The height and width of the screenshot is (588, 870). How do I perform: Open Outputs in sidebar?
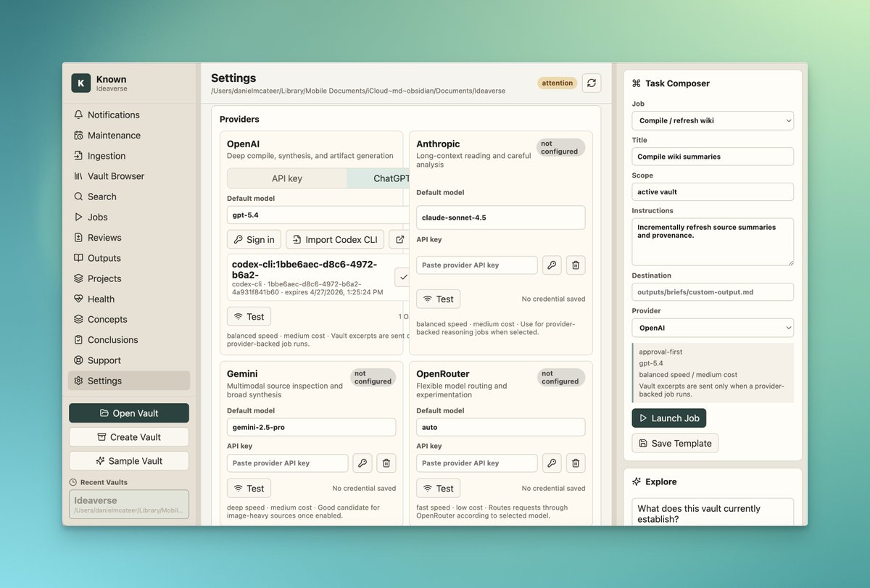129,258
